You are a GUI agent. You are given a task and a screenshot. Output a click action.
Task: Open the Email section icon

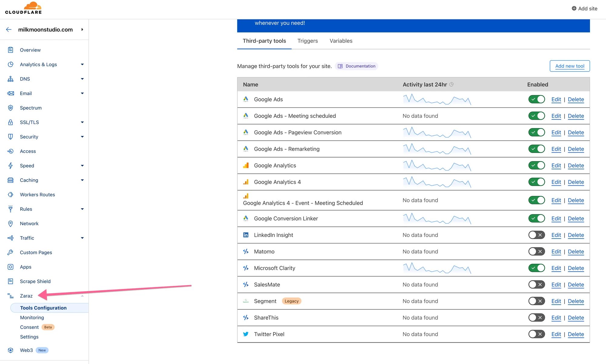(10, 93)
